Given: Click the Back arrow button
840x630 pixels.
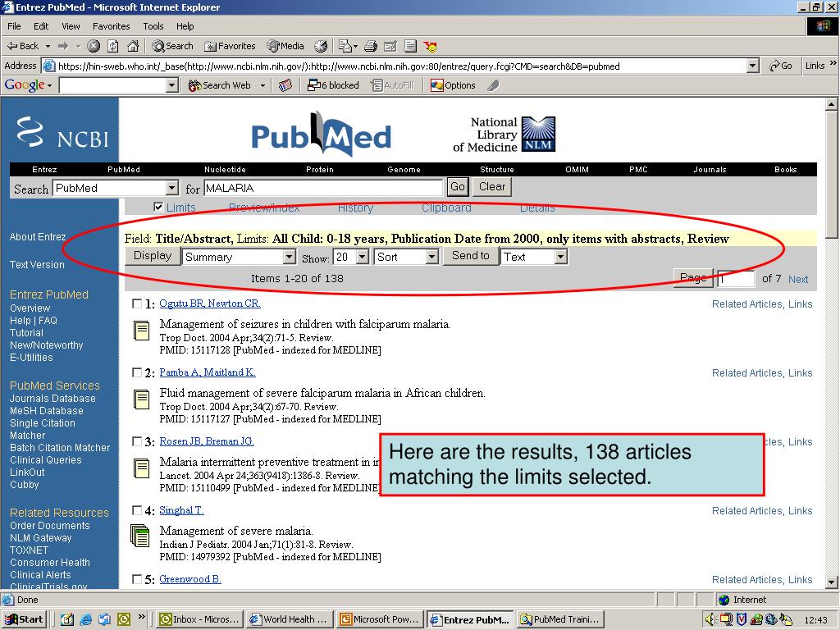Looking at the screenshot, I should pos(23,46).
